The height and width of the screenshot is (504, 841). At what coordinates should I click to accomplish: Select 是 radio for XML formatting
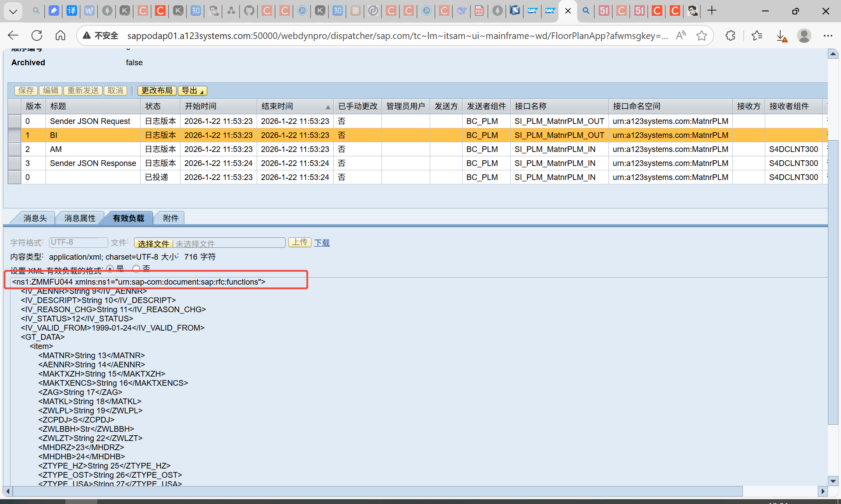click(110, 268)
